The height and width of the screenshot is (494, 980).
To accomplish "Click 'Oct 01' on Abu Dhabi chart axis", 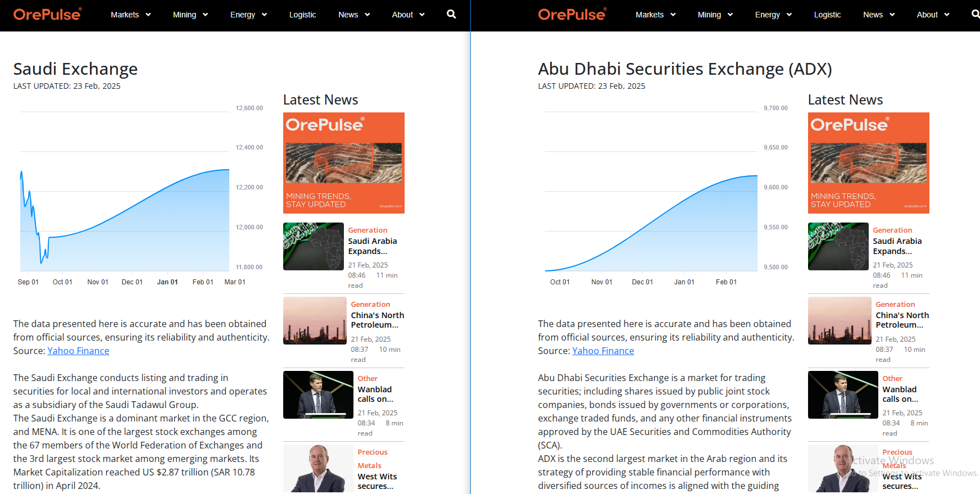I will 560,282.
